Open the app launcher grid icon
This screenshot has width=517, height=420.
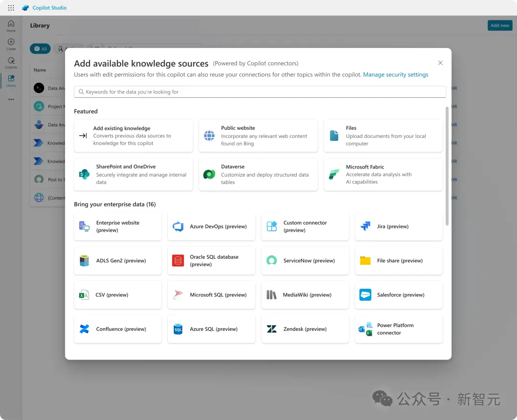click(11, 8)
